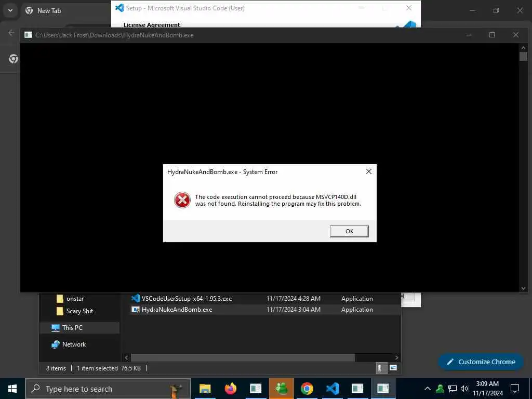Click the MSVCP140D.dll error message text

pyautogui.click(x=278, y=200)
